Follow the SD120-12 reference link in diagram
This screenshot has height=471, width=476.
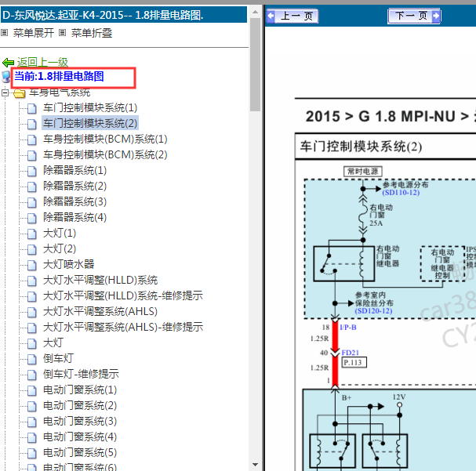[x=373, y=311]
